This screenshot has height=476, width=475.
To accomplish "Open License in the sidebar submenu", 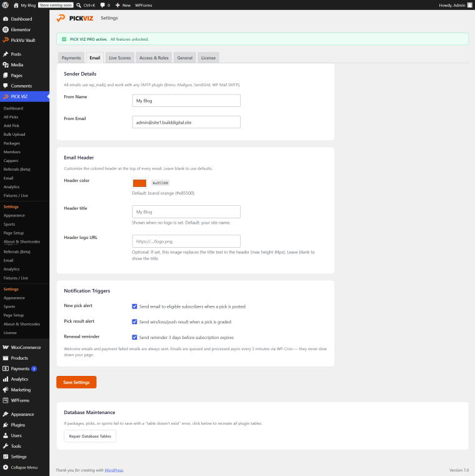I will click(10, 333).
